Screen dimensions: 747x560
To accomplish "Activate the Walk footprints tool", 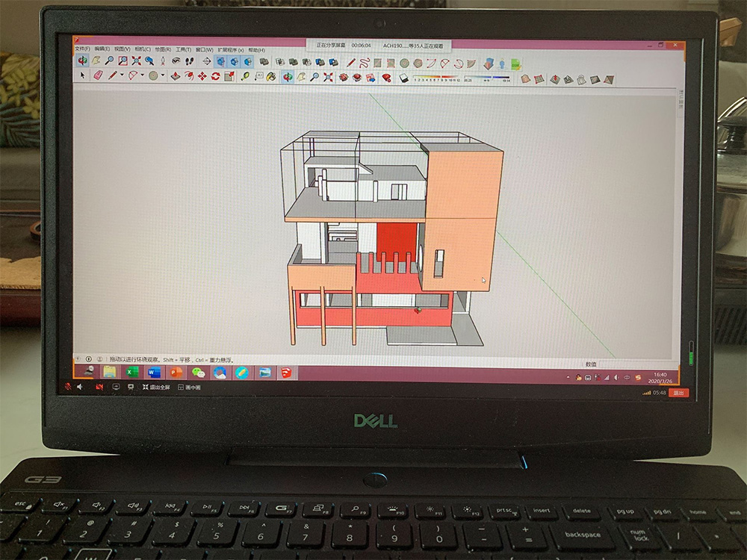I will 190,61.
